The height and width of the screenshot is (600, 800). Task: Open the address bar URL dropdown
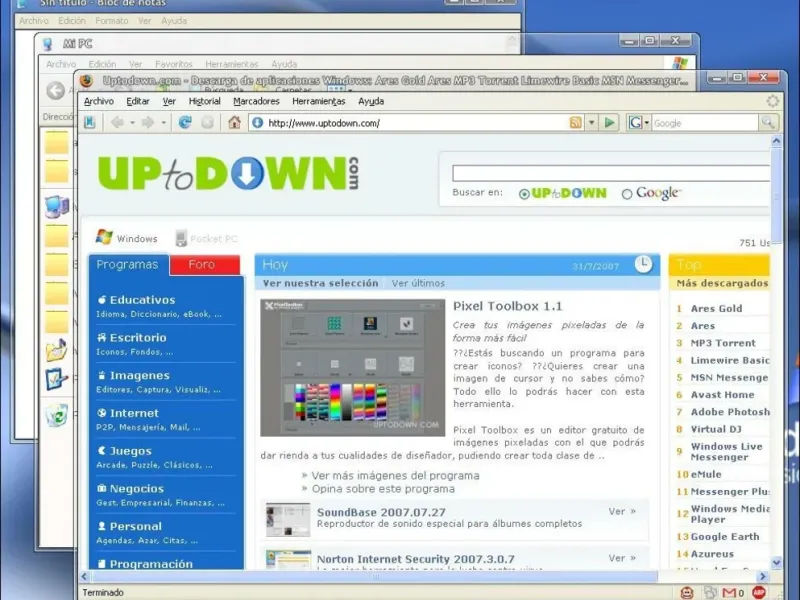point(592,123)
